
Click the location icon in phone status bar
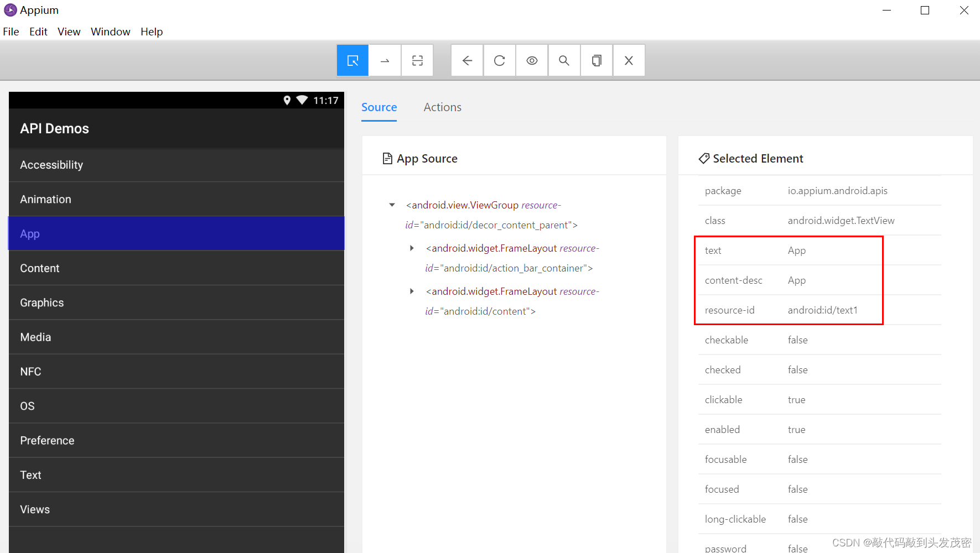[287, 100]
